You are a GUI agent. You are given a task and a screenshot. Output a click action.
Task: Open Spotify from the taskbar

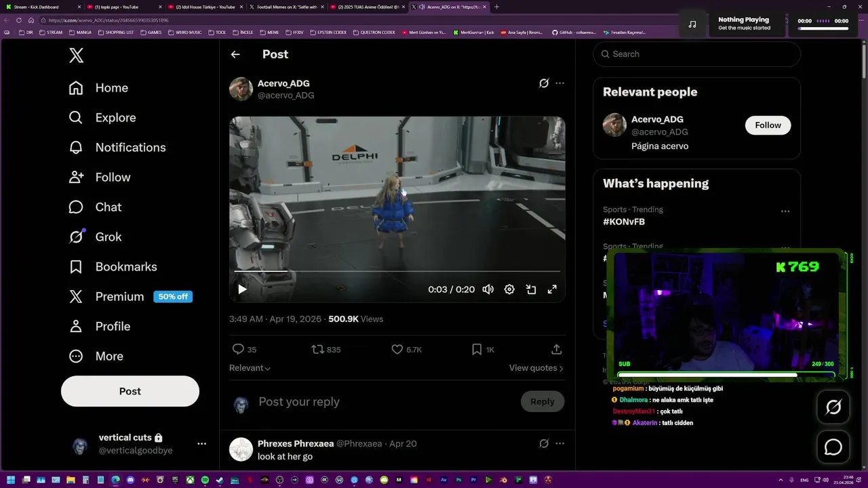coord(204,480)
